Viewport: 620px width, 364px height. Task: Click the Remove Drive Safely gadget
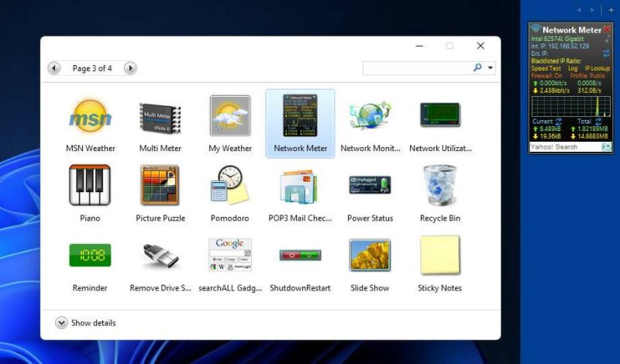160,256
